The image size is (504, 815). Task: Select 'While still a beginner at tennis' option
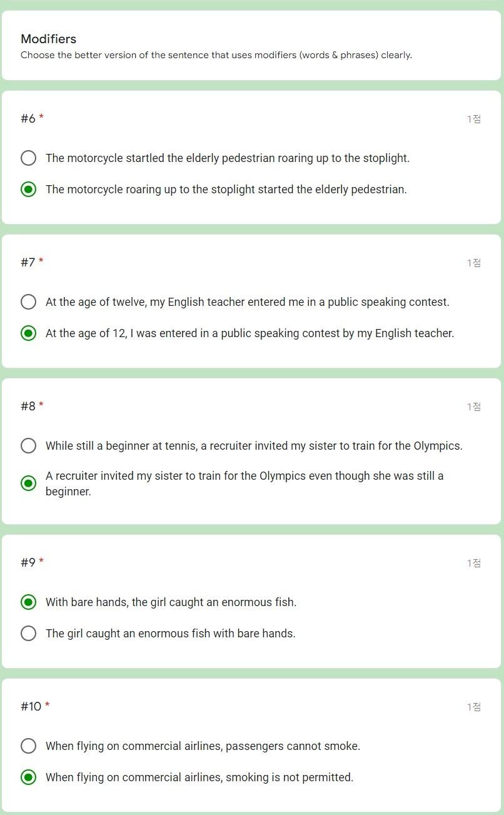click(x=28, y=446)
